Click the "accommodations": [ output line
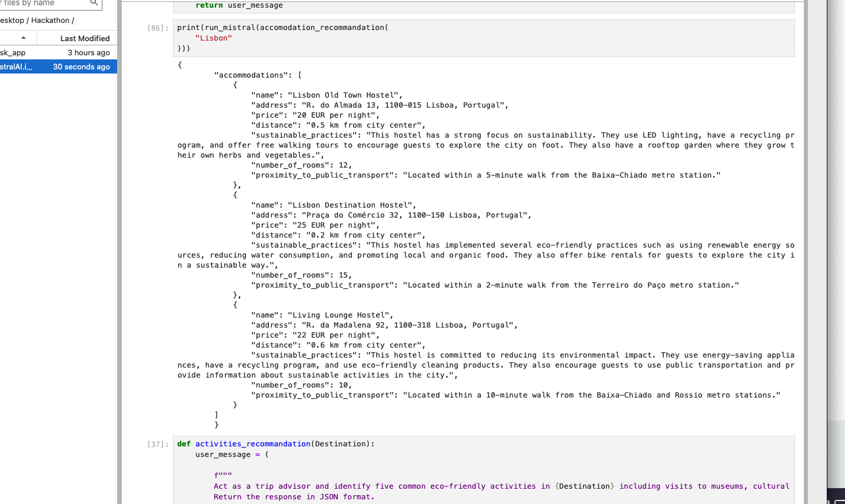 [258, 75]
